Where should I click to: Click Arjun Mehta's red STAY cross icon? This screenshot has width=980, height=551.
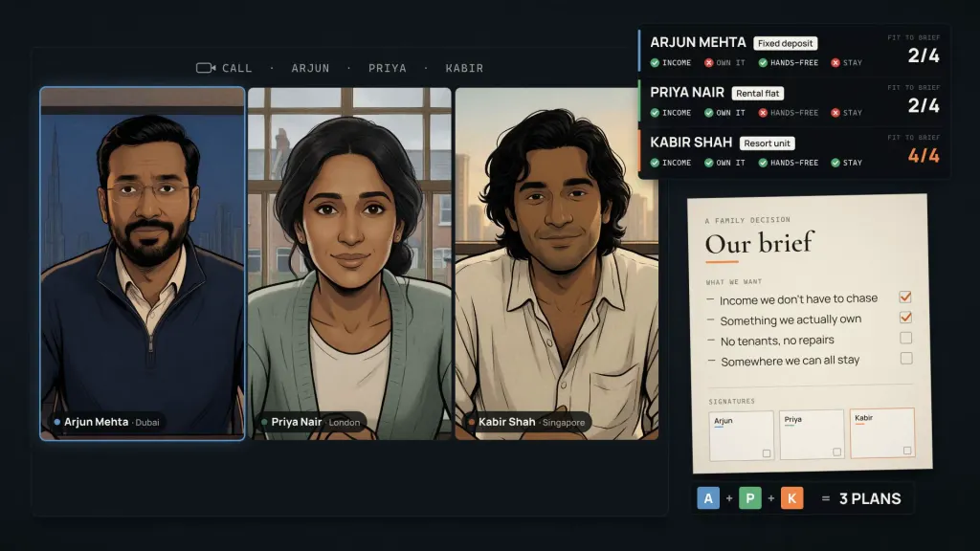[835, 62]
